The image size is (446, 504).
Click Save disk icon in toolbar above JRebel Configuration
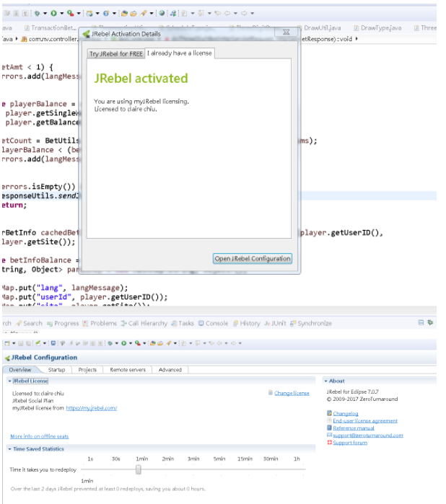click(x=21, y=343)
